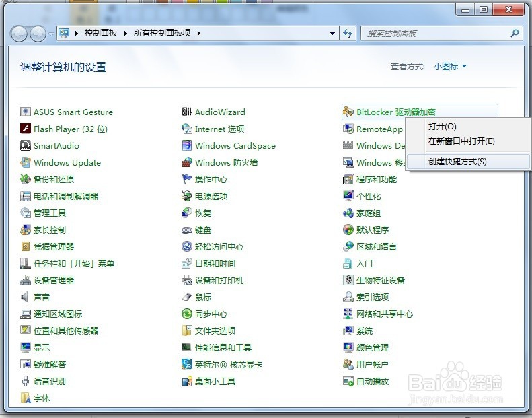
Task: Click the AudioWizard icon
Action: click(x=187, y=112)
